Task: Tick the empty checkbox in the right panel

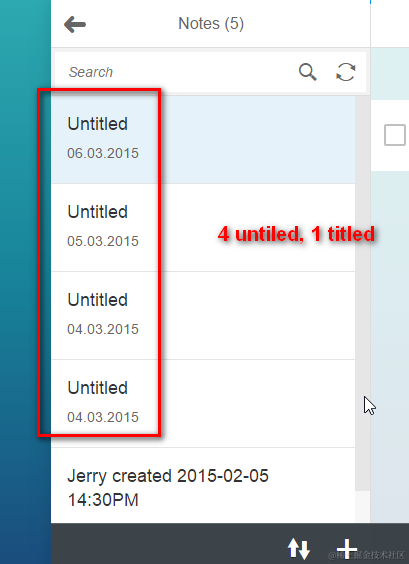Action: (x=395, y=135)
